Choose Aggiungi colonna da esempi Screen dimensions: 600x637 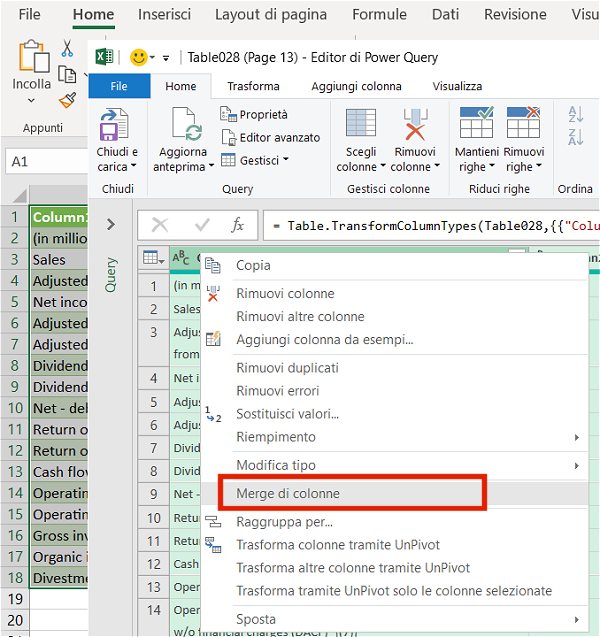tap(395, 340)
